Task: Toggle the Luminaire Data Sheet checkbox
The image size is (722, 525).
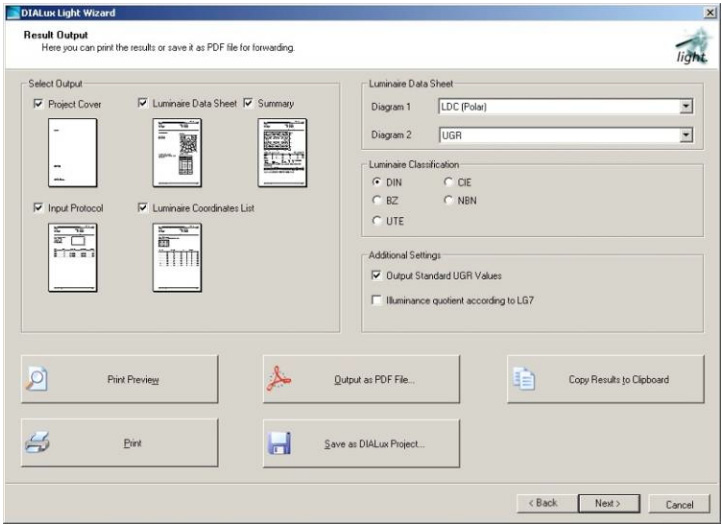Action: [x=143, y=103]
